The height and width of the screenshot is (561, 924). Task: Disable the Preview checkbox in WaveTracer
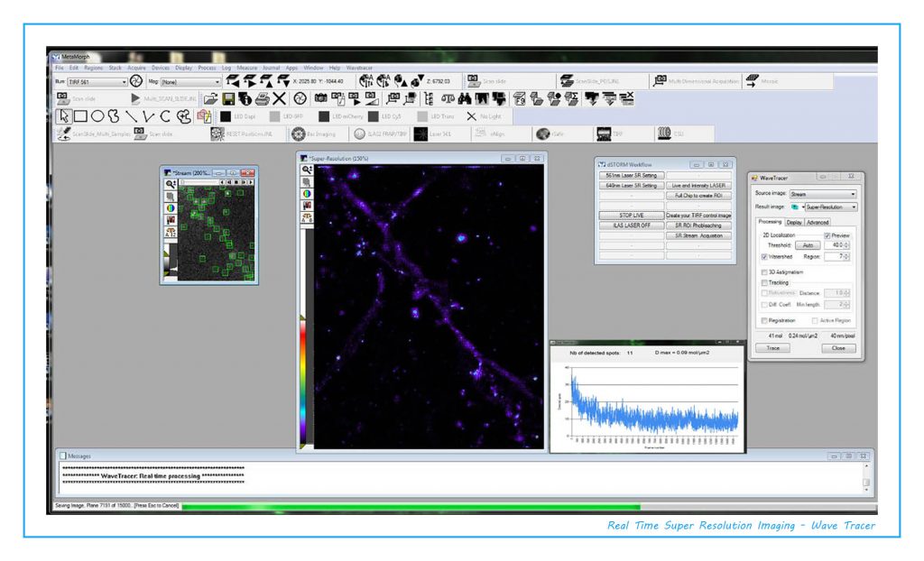[x=827, y=235]
